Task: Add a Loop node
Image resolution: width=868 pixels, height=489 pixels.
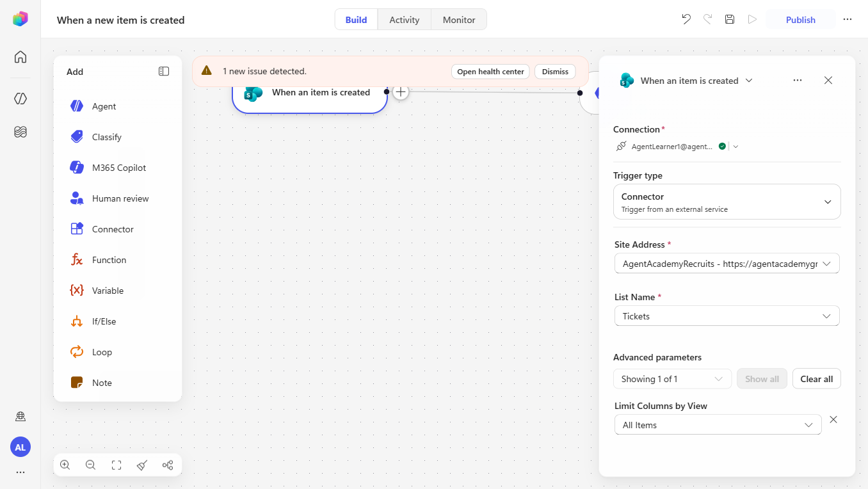Action: pos(118,352)
